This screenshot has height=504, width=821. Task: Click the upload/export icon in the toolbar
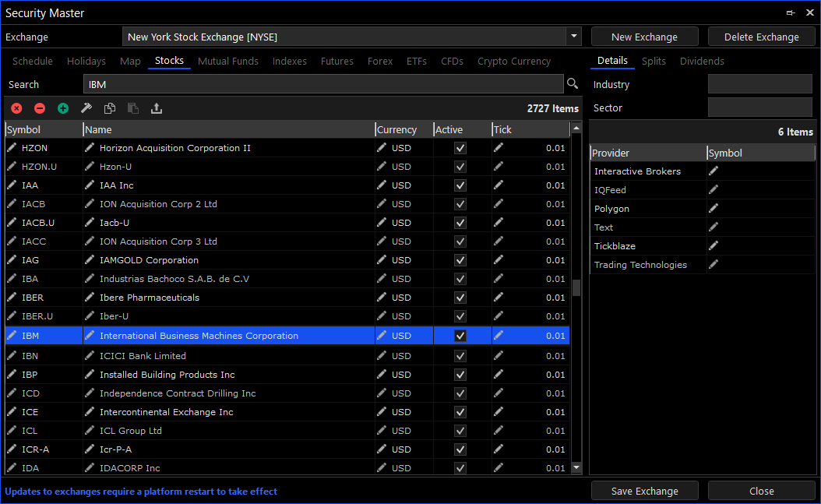(x=157, y=109)
